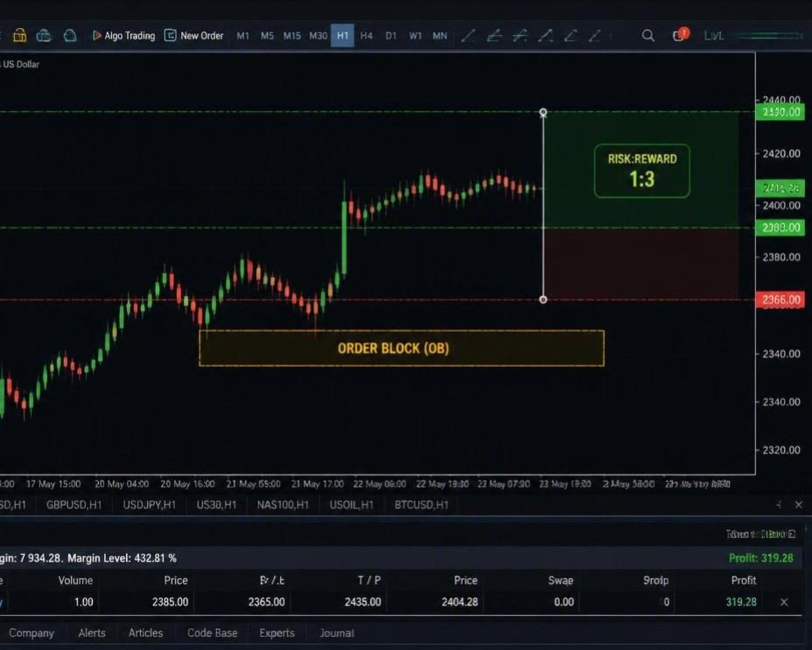Viewport: 812px width, 650px height.
Task: Open notifications icon with red badge
Action: click(680, 35)
